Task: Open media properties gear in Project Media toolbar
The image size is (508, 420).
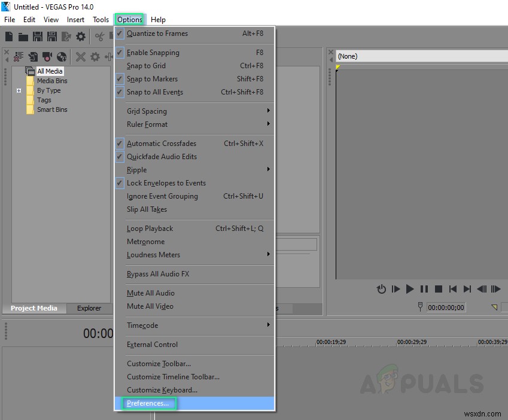Action: (x=95, y=57)
